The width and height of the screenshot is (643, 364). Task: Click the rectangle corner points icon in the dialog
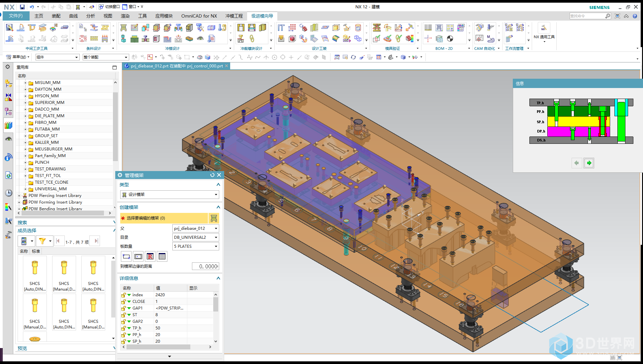126,256
